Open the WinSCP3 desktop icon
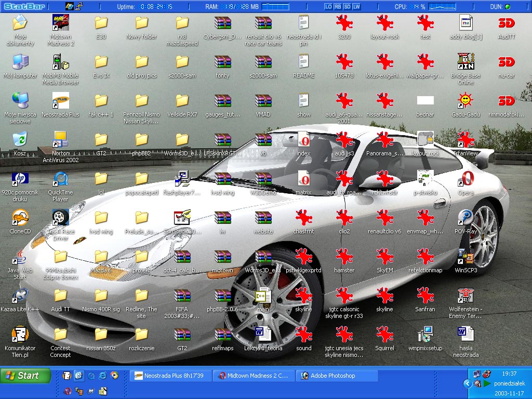The image size is (532, 399). [465, 257]
